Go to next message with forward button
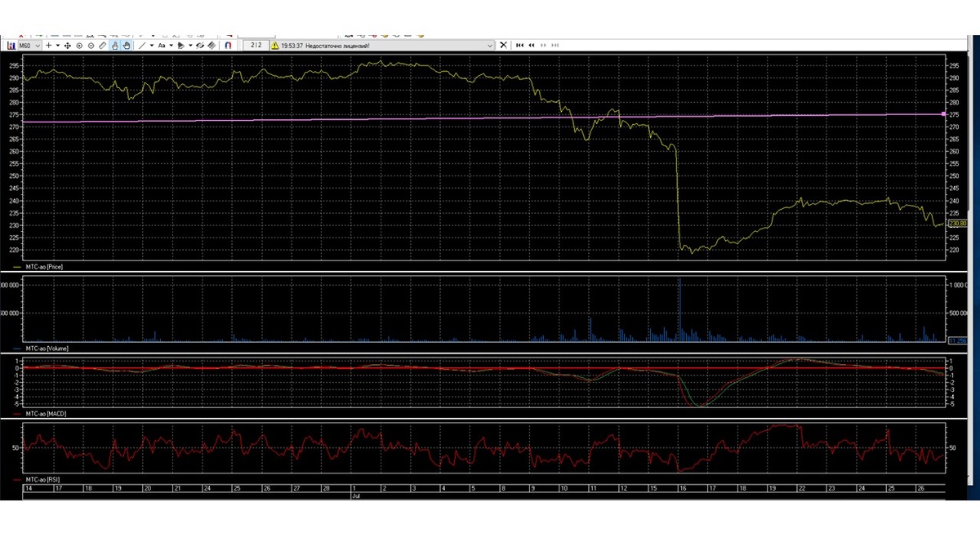Screen dimensions: 980x551 click(x=543, y=46)
